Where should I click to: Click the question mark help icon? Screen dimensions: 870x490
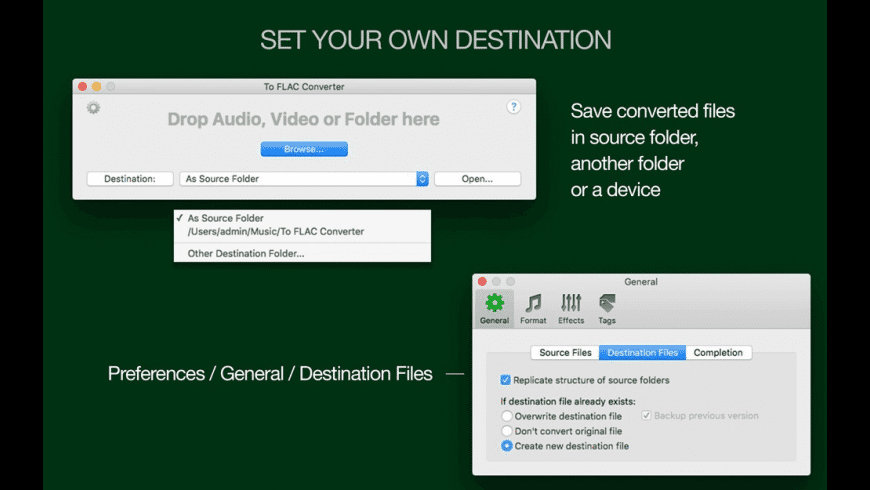(513, 107)
